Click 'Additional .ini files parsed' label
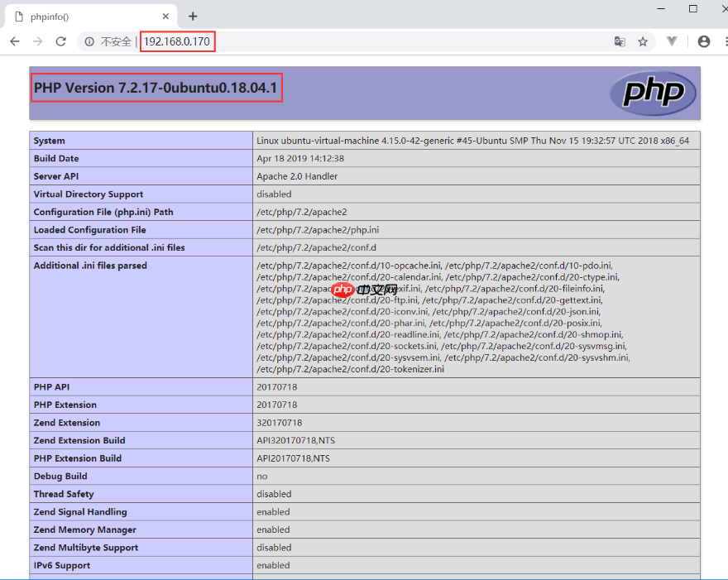 click(x=90, y=266)
